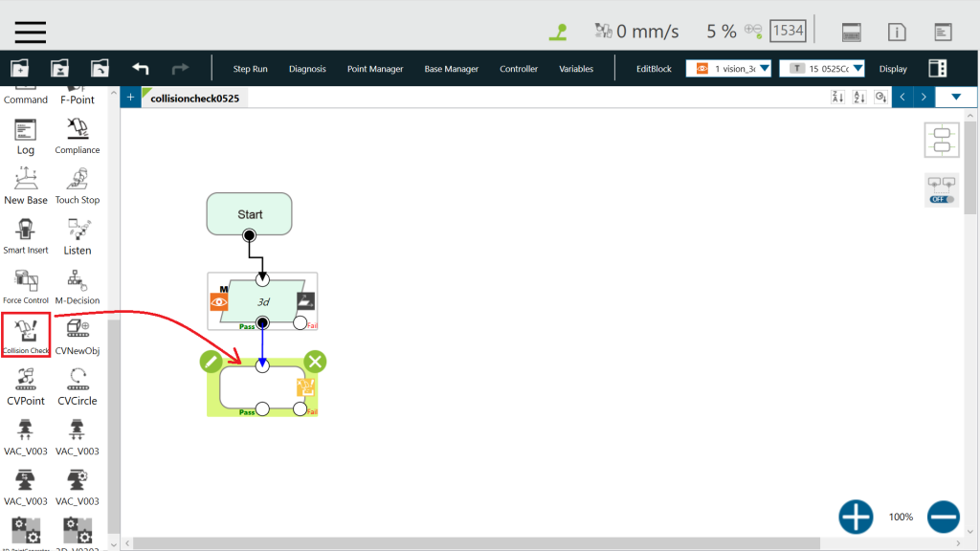The image size is (980, 551).
Task: Open the hamburger main menu
Action: (30, 31)
